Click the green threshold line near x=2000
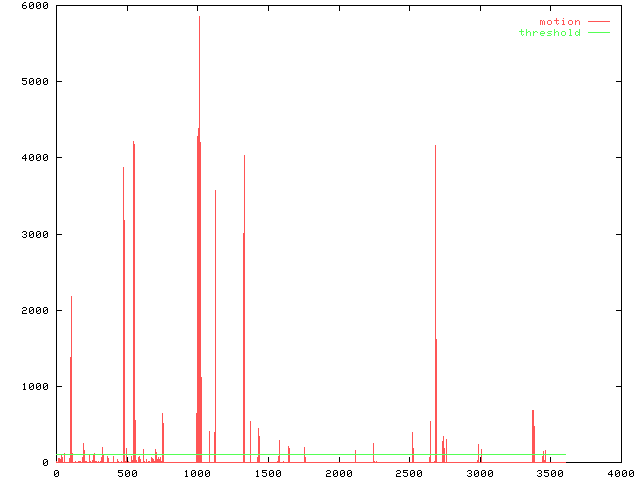Screen dimensions: 640x480 point(338,455)
